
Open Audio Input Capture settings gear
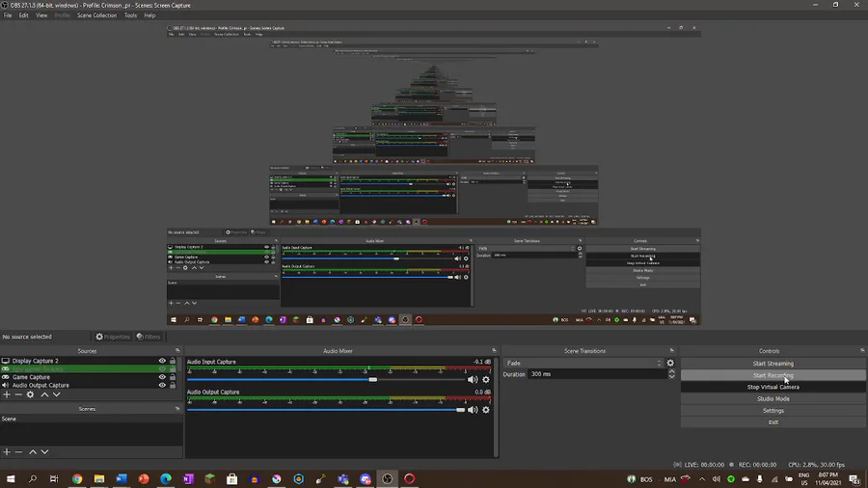[486, 380]
